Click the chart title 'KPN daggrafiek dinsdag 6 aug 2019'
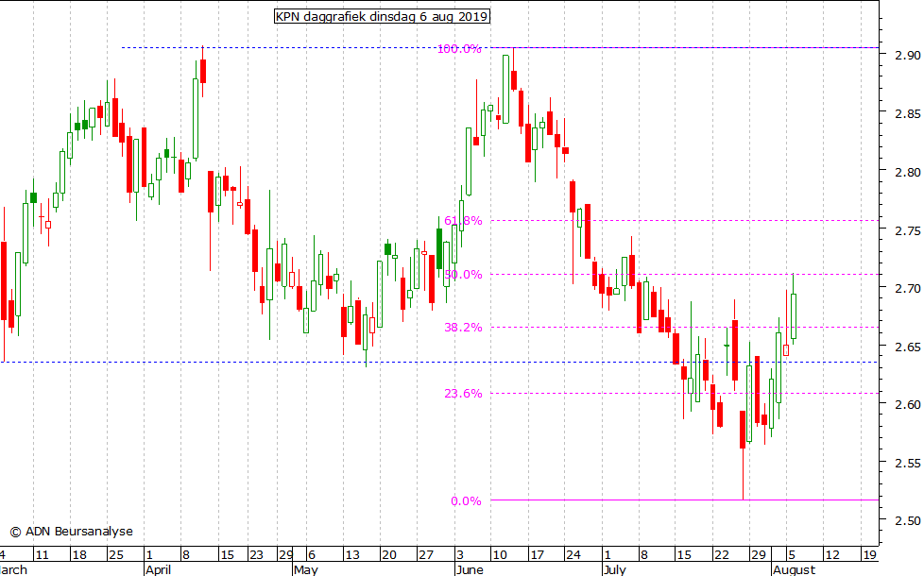This screenshot has height=576, width=924. (382, 16)
